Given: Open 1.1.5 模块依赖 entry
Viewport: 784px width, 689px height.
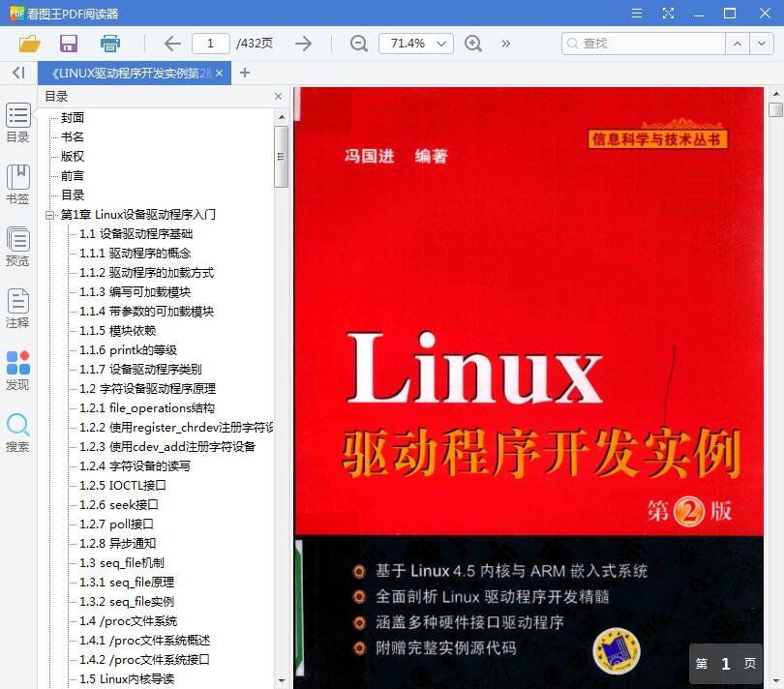Looking at the screenshot, I should pyautogui.click(x=117, y=331).
